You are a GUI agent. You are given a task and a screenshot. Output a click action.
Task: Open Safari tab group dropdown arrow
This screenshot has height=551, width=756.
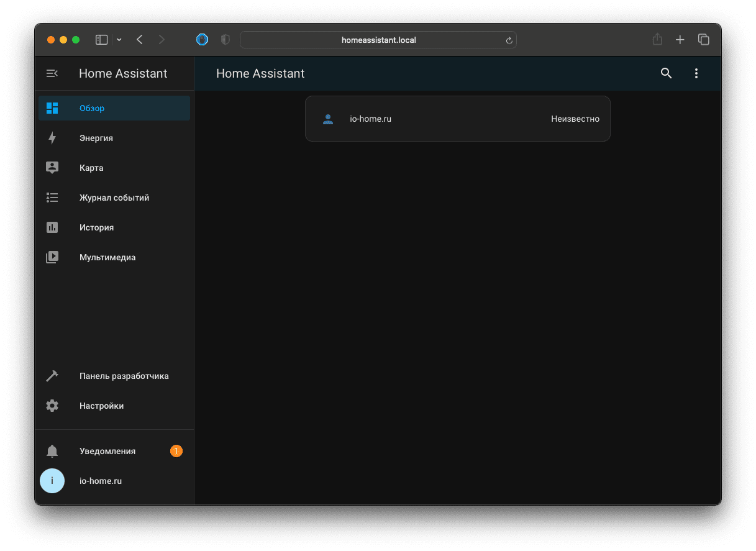coord(119,40)
